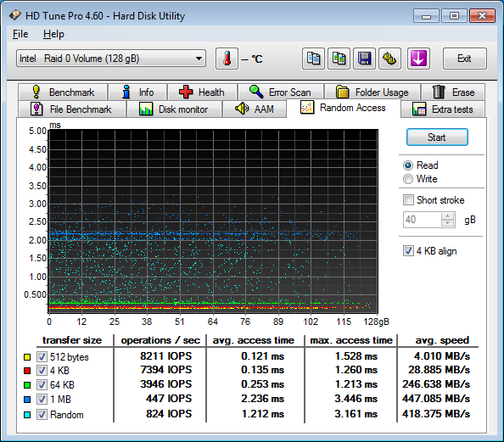This screenshot has height=442, width=504.
Task: Toggle the 4 KB align checkbox
Action: coord(408,251)
